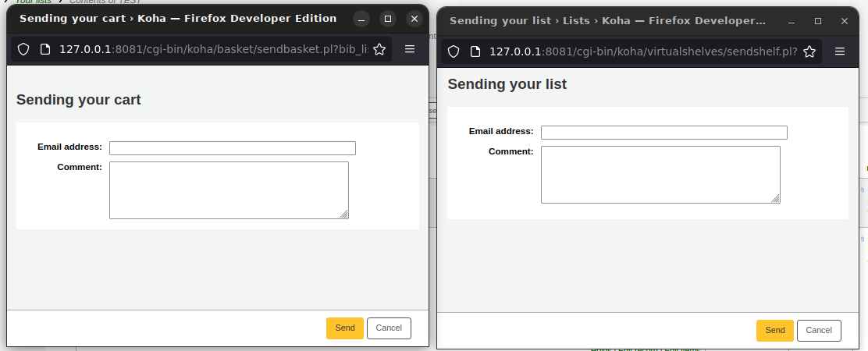Screen dimensions: 868x351
Task: Bookmark the Sending your cart page
Action: (379, 49)
